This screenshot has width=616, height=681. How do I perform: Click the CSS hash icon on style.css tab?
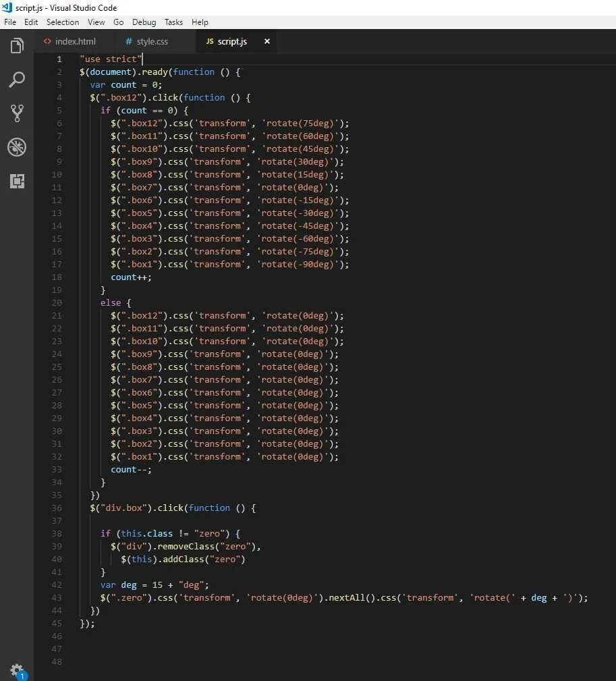[x=128, y=41]
